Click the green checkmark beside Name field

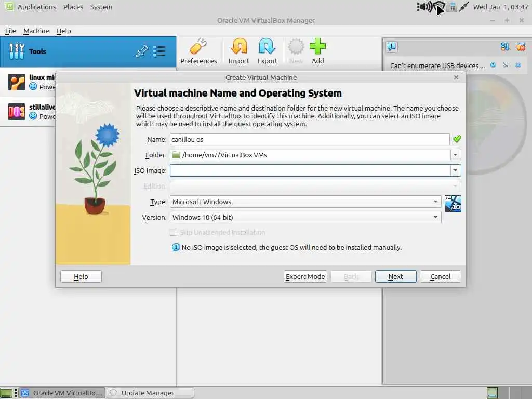click(x=457, y=139)
